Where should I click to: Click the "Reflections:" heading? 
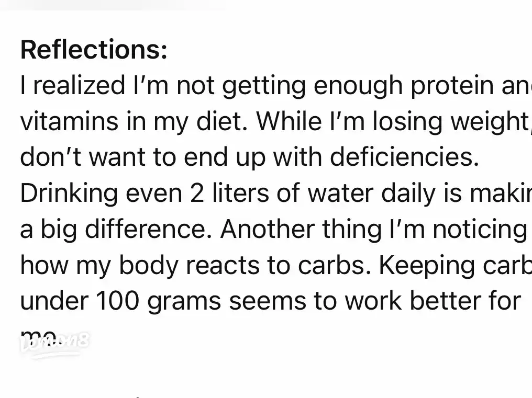(94, 50)
